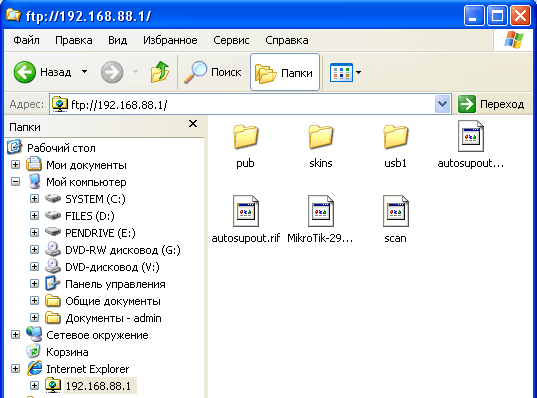Select Общие документы in tree

tap(113, 301)
